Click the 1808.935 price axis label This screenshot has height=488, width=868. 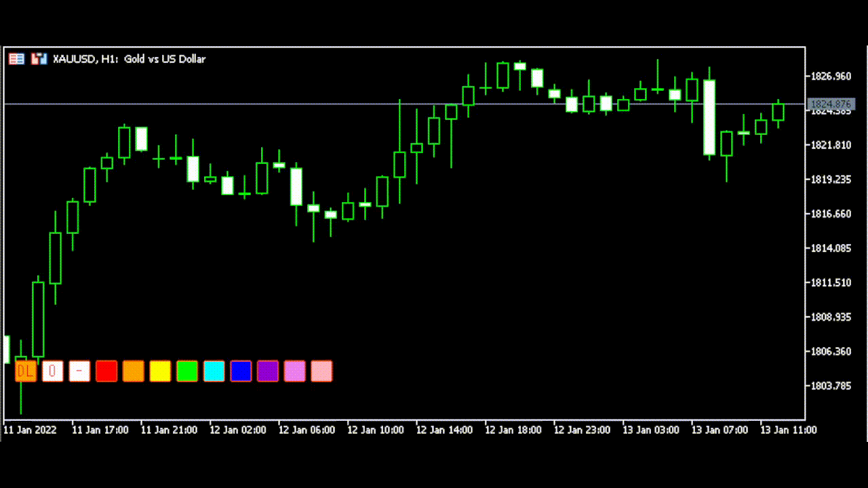[831, 317]
